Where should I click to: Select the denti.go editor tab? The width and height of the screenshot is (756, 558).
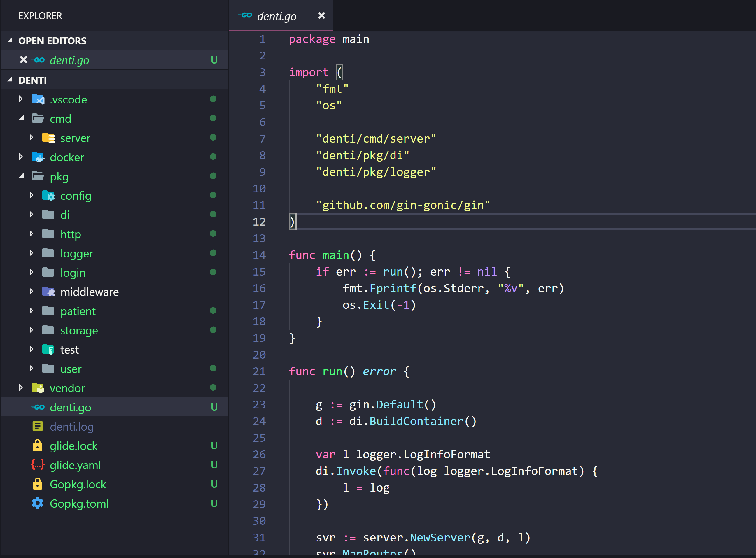point(281,15)
